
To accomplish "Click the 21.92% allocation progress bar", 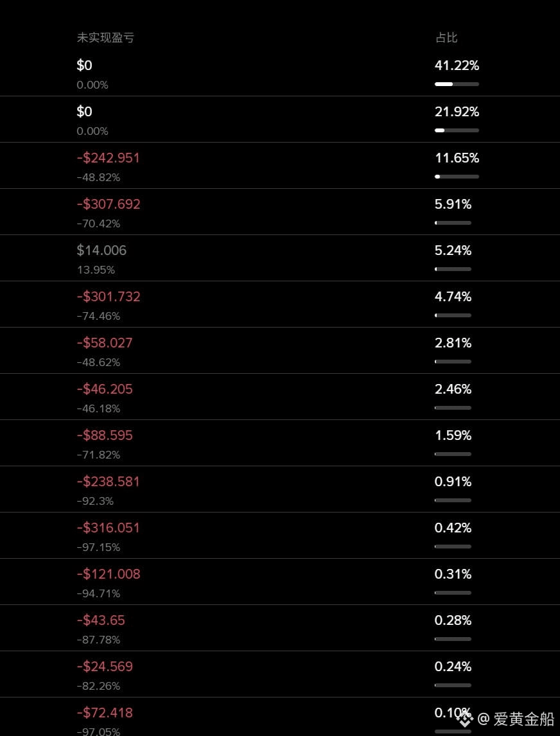I will tap(457, 130).
